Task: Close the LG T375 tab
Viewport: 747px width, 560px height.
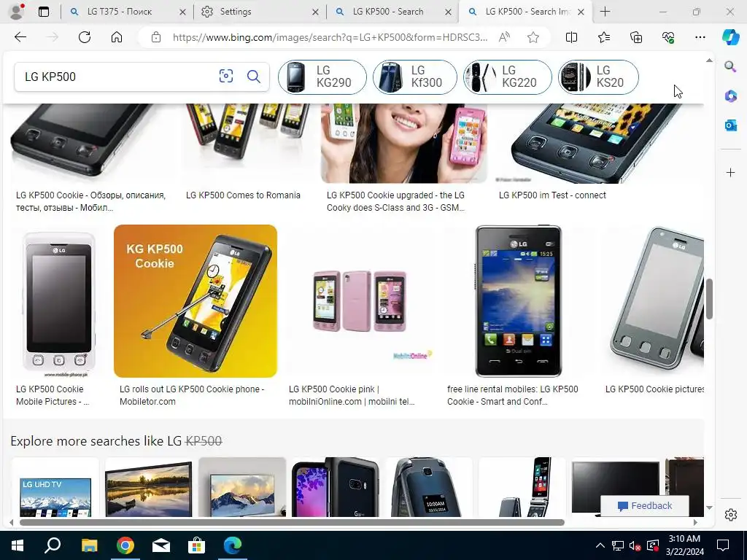Action: tap(182, 12)
